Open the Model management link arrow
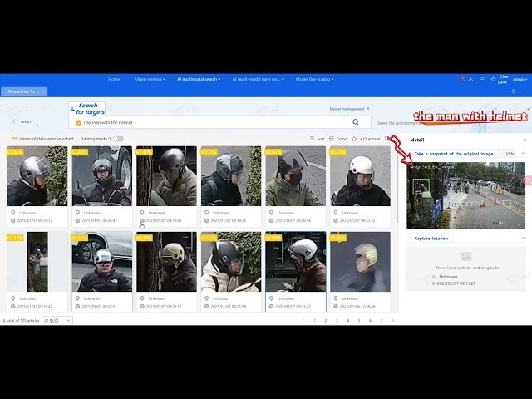The width and height of the screenshot is (532, 399). (367, 109)
